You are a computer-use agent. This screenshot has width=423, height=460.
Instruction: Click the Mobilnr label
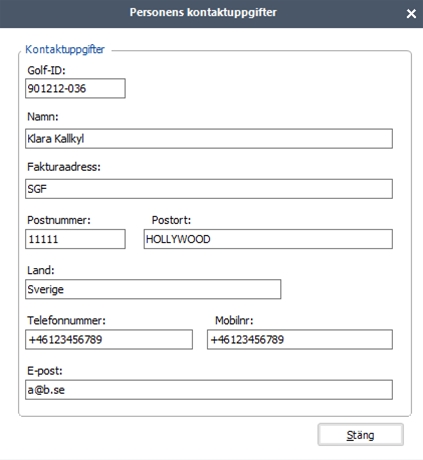234,320
